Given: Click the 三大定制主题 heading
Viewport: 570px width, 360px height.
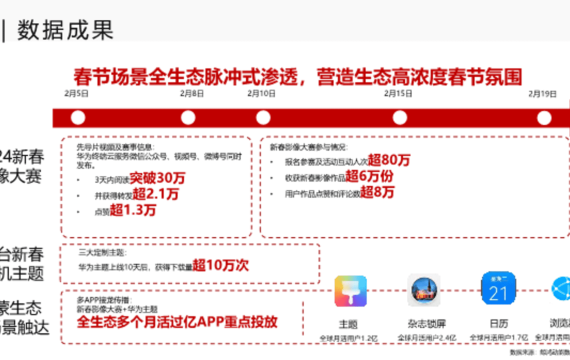Looking at the screenshot, I should click(x=102, y=252).
